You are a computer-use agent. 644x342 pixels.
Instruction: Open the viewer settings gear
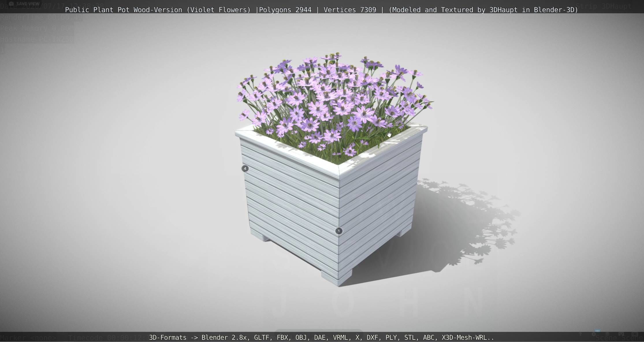coord(594,334)
